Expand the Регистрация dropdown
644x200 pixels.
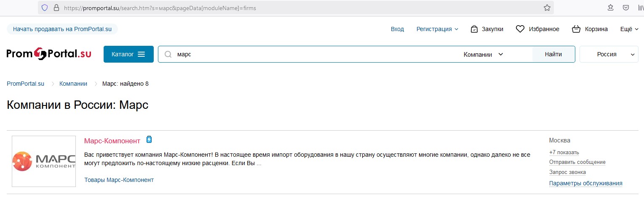click(437, 29)
